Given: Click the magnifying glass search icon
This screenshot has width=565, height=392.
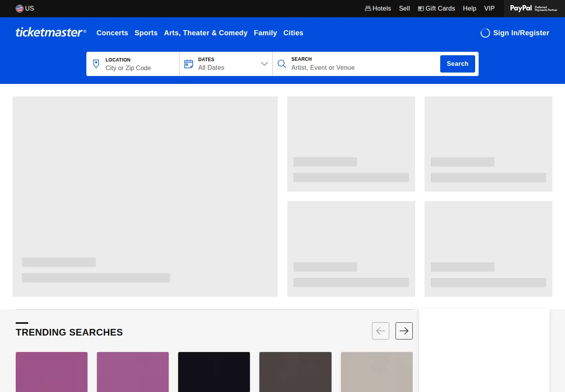Looking at the screenshot, I should pos(282,64).
